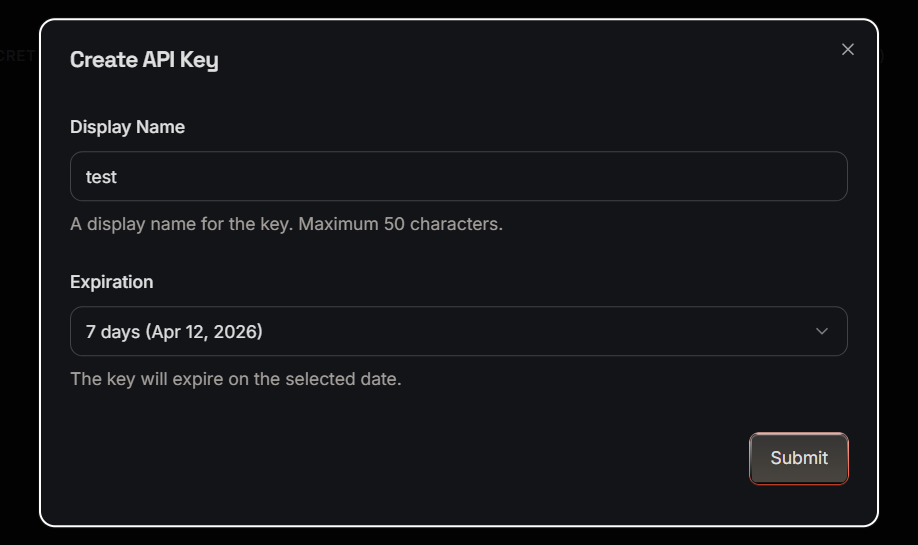Click the X icon at dialog corner
The height and width of the screenshot is (545, 918).
(x=847, y=49)
